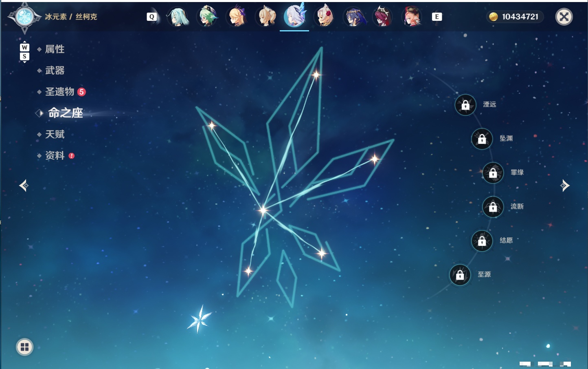Select the 命之座 constellation tab
Image resolution: width=588 pixels, height=369 pixels.
click(x=65, y=113)
